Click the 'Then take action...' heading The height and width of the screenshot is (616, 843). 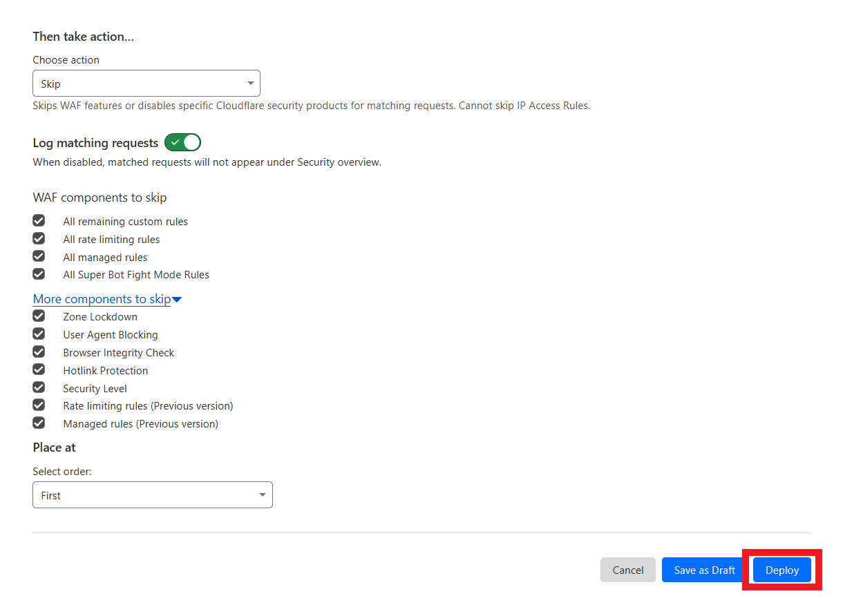84,37
